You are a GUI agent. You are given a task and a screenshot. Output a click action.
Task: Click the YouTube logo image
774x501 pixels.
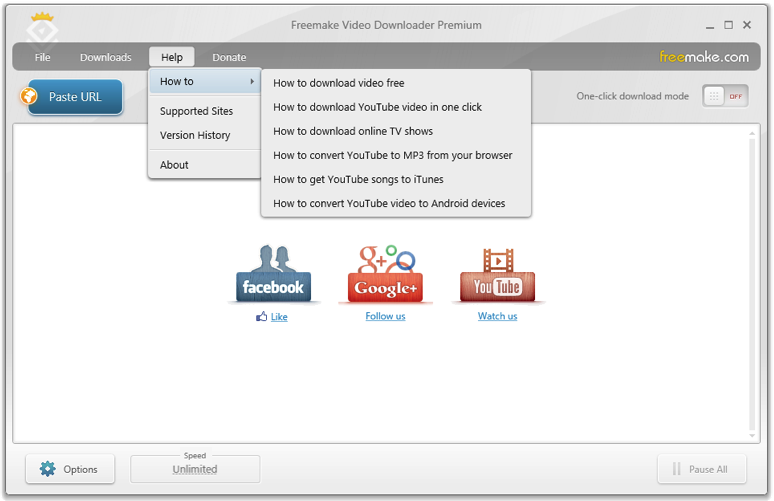click(498, 274)
